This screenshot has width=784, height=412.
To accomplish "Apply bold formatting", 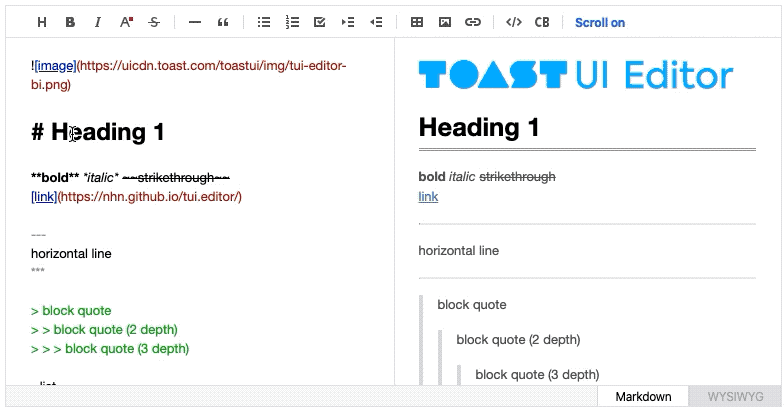I will (70, 22).
